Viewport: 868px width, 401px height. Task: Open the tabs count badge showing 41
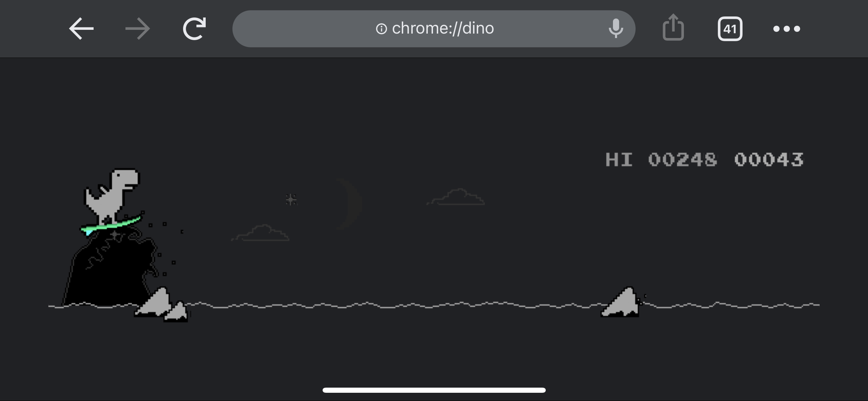click(x=730, y=29)
